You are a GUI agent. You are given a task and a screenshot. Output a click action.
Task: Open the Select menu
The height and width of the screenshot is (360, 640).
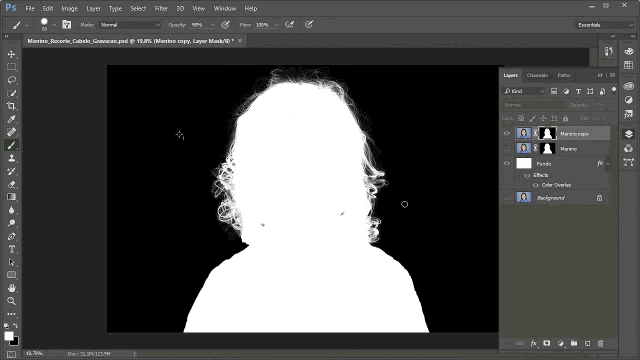click(x=138, y=8)
